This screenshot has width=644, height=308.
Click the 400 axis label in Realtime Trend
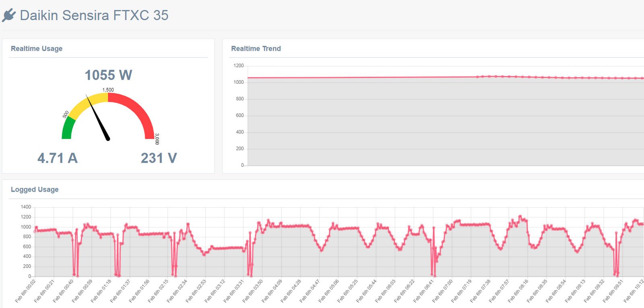pyautogui.click(x=240, y=132)
